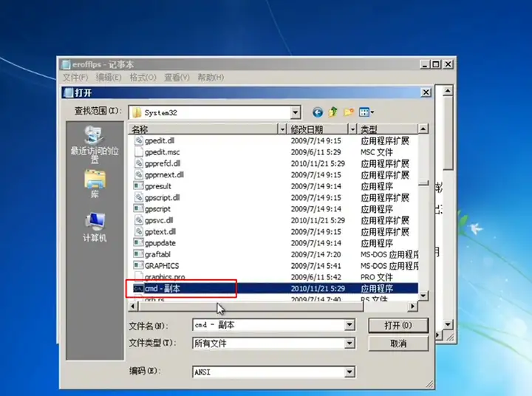Expand the 文件名 dropdown arrow
The width and height of the screenshot is (532, 396).
pos(349,325)
